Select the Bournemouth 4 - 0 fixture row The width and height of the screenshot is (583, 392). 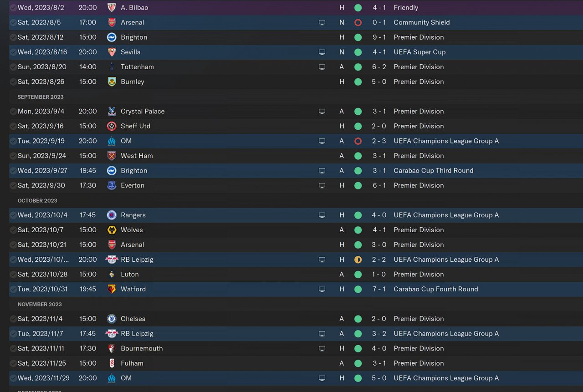[228, 348]
